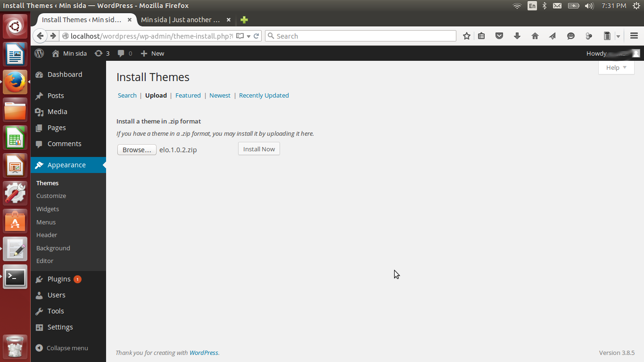The image size is (644, 362).
Task: Launch LibreOffice Writer from the dock
Action: pos(15,54)
